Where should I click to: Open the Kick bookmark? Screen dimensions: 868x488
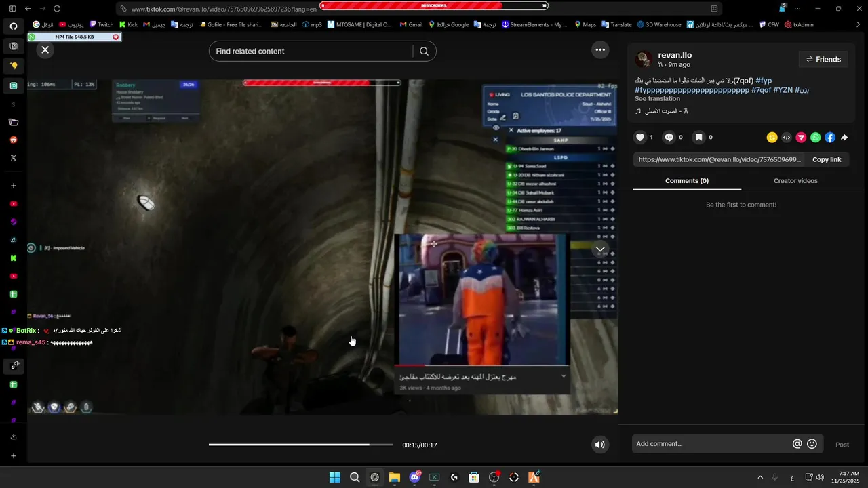pos(128,24)
